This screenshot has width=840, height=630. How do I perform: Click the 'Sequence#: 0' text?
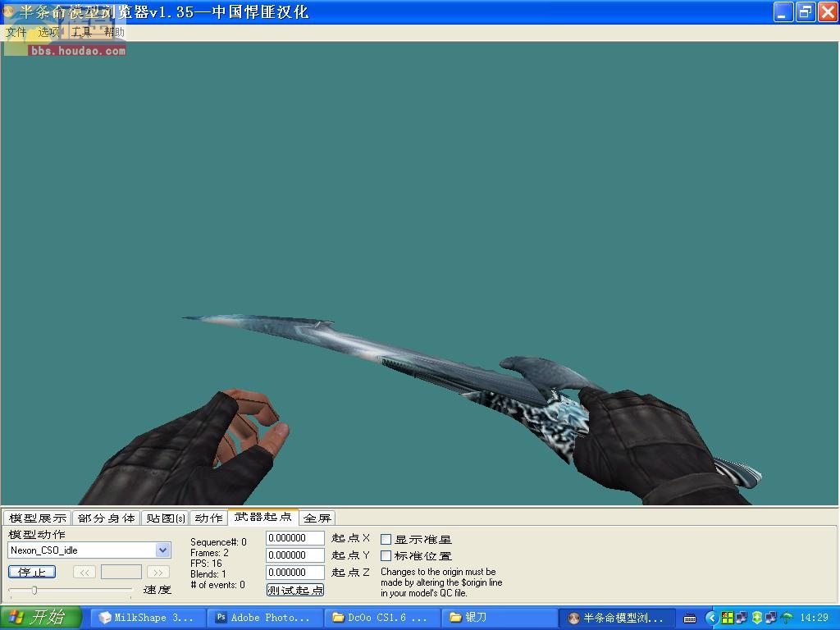(x=218, y=542)
